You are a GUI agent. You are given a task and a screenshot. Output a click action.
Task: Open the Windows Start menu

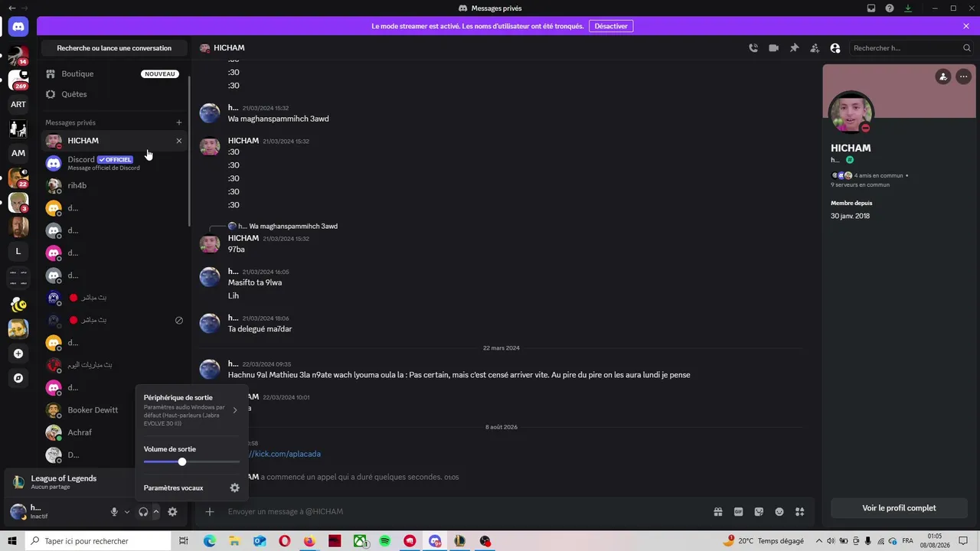(x=12, y=541)
